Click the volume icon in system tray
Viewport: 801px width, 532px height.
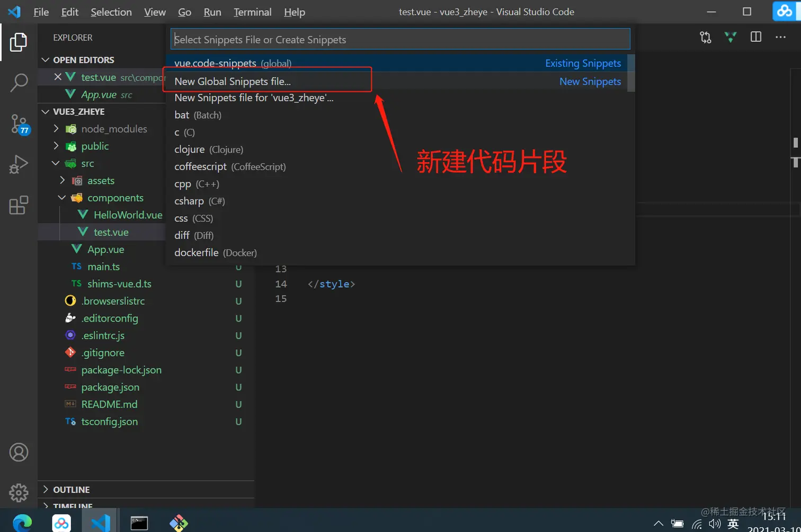[x=715, y=524]
